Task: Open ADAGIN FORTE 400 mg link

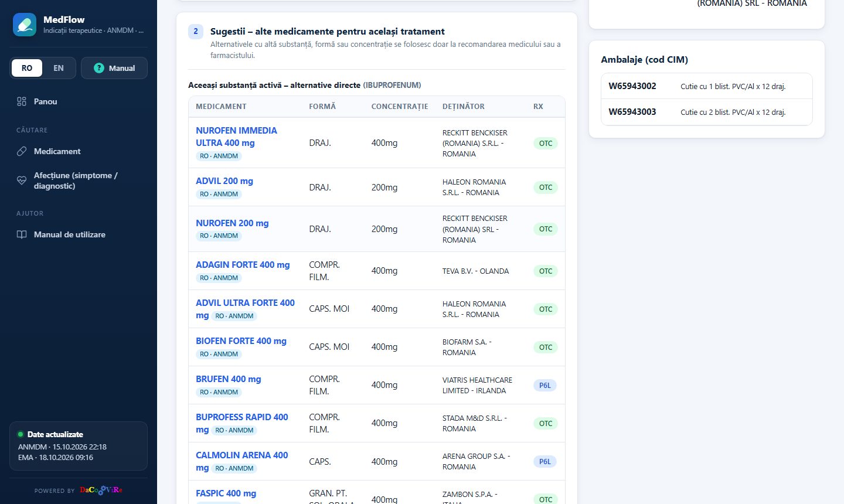Action: tap(243, 265)
